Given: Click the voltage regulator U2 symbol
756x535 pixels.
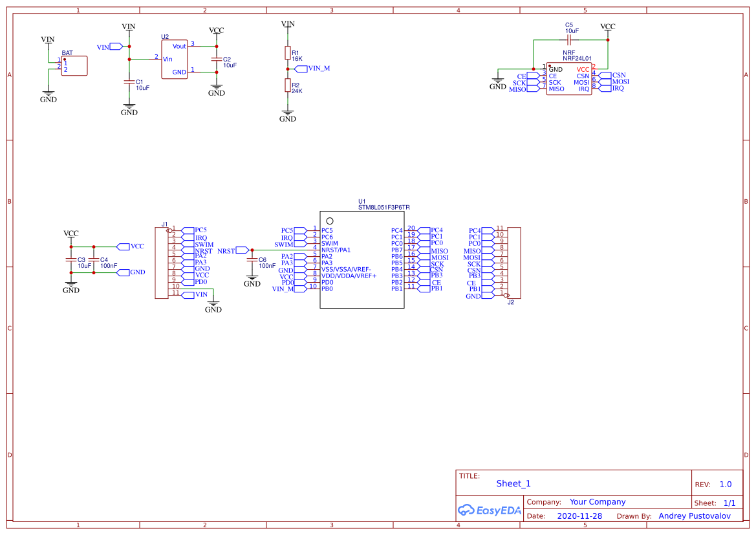Looking at the screenshot, I should (175, 58).
